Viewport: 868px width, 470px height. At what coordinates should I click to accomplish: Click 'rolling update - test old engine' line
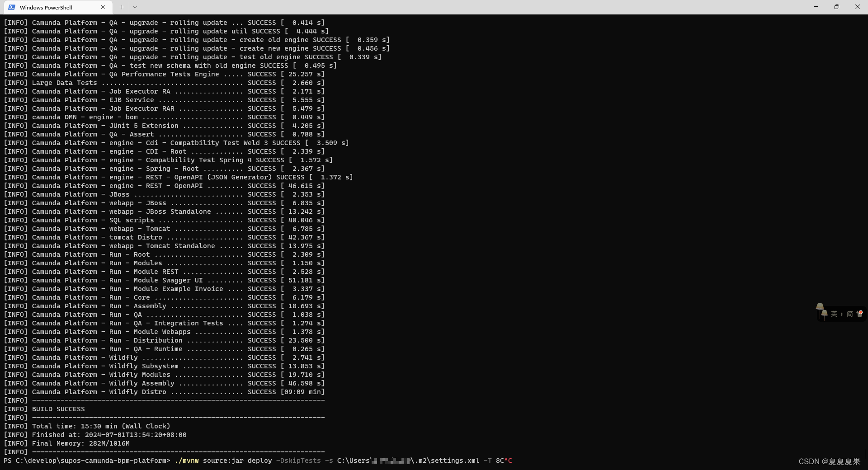click(x=193, y=57)
